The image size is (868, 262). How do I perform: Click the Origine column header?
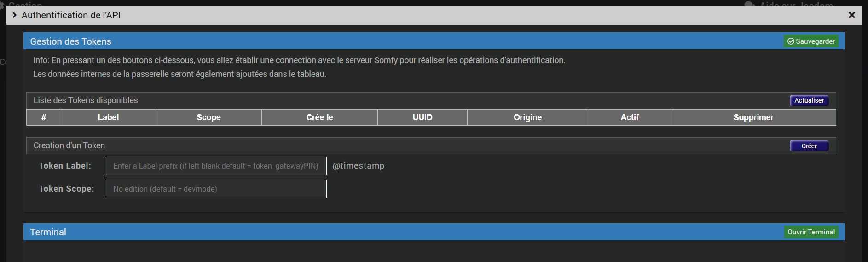pos(527,117)
